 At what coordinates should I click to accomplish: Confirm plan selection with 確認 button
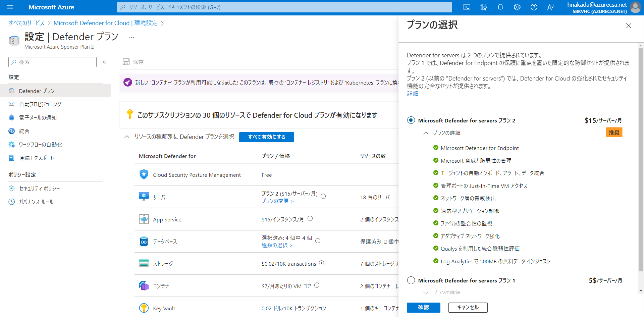424,307
